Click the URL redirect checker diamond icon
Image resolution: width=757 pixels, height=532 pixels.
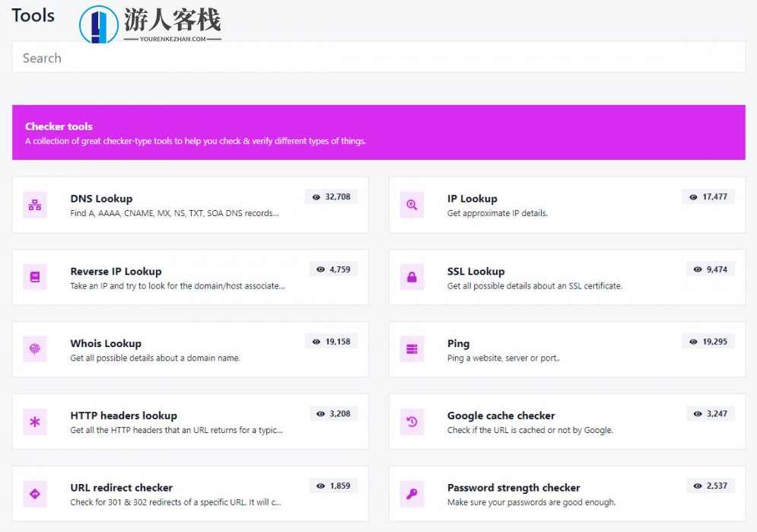[35, 493]
